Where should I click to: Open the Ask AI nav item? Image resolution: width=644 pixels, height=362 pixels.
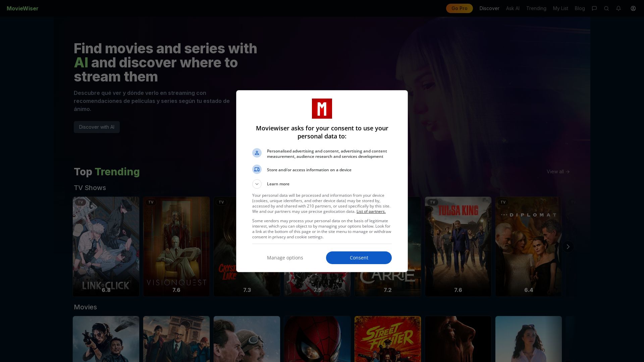click(513, 8)
